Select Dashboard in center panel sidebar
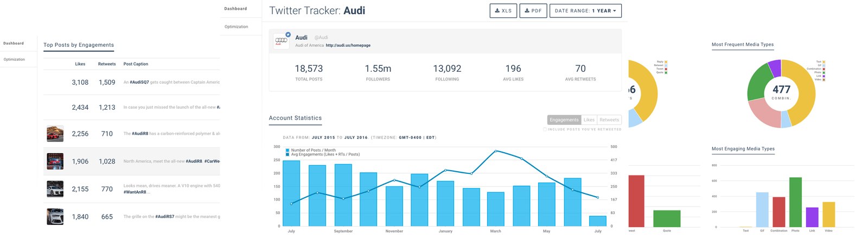The height and width of the screenshot is (238, 868). click(x=235, y=9)
